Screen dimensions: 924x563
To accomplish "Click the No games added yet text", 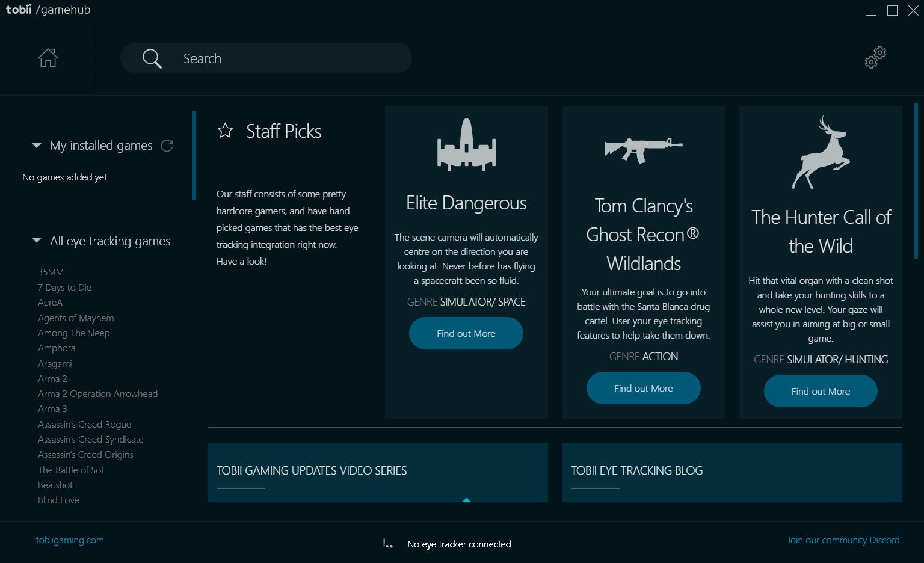I will [x=67, y=177].
